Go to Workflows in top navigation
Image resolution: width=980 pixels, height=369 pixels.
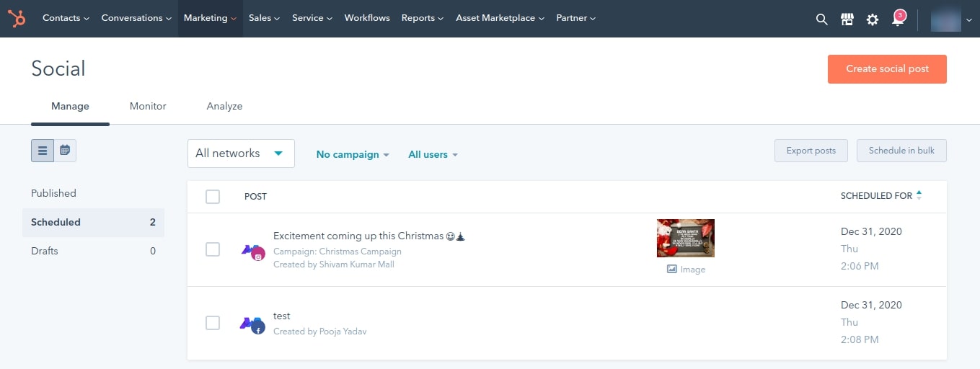367,18
